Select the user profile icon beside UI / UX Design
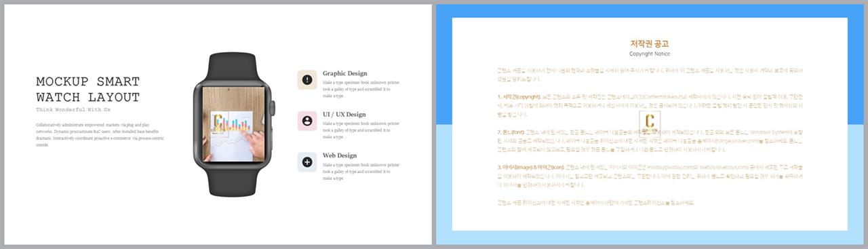The image size is (868, 249). point(307,121)
